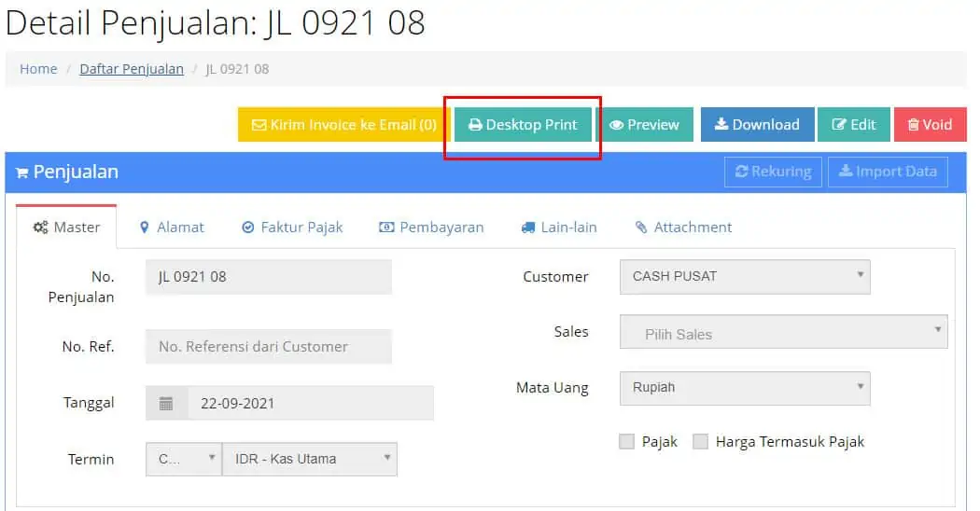The height and width of the screenshot is (511, 980).
Task: Click the money icon on Pembayaran tab
Action: pos(386,228)
